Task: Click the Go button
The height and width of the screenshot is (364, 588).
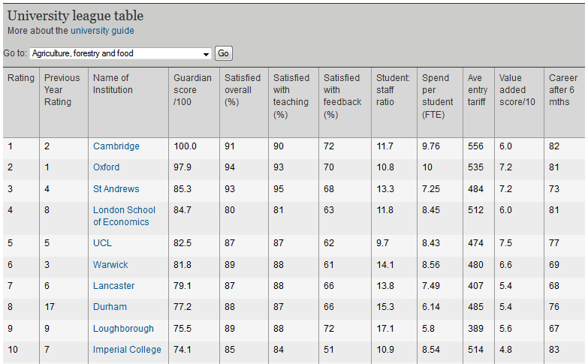Action: [224, 53]
